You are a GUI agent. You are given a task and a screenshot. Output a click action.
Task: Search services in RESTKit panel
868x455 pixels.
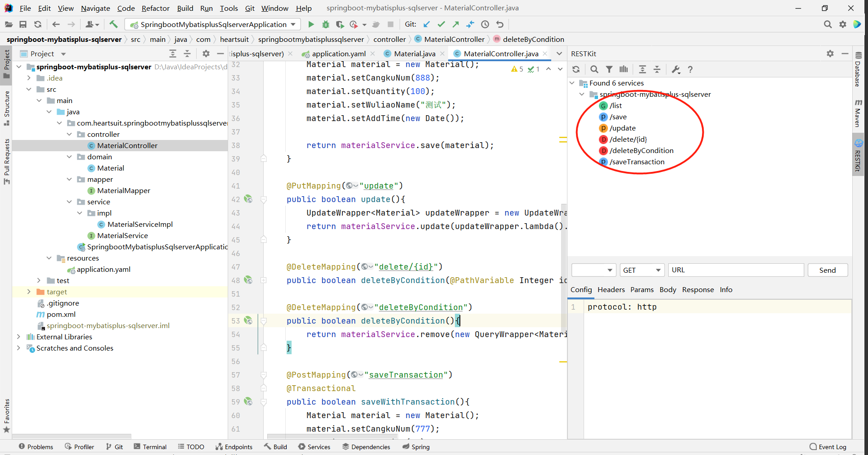(594, 69)
